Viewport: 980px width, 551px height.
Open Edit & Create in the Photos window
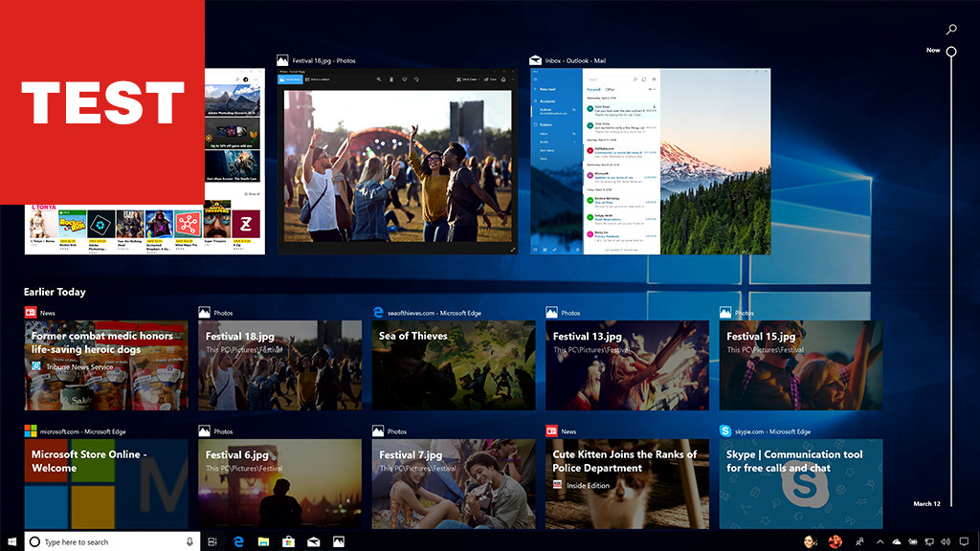tap(467, 79)
